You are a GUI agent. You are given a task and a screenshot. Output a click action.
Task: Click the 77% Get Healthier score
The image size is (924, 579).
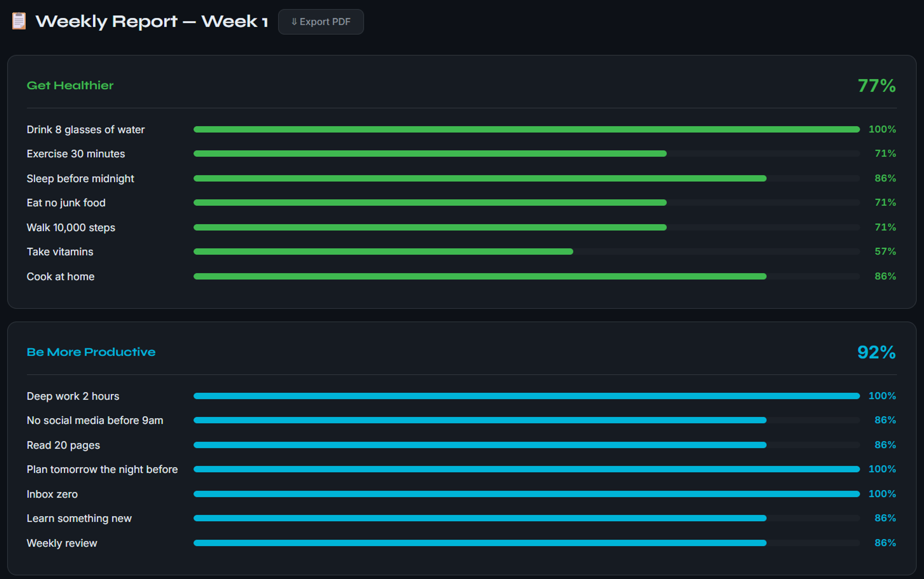(x=877, y=86)
